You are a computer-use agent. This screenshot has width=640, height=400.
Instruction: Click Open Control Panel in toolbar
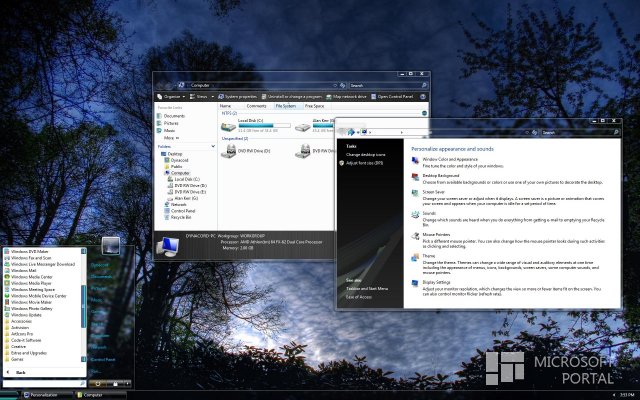(392, 97)
